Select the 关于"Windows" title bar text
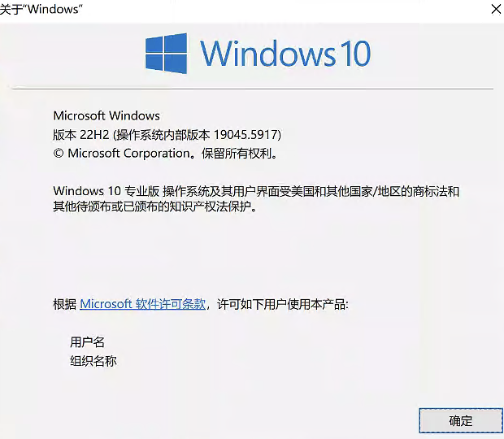Screen dimensions: 504x439 coord(41,9)
